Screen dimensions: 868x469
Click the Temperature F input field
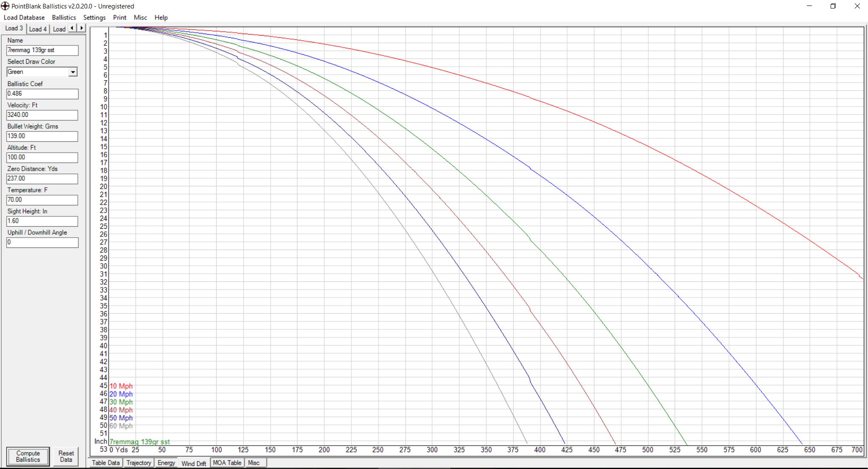point(42,200)
